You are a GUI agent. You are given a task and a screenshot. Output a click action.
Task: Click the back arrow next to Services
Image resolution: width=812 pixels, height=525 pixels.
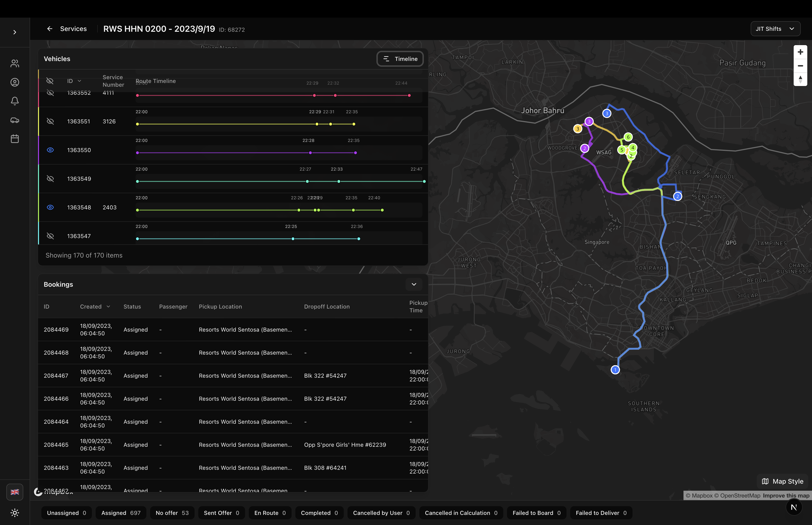pyautogui.click(x=50, y=29)
